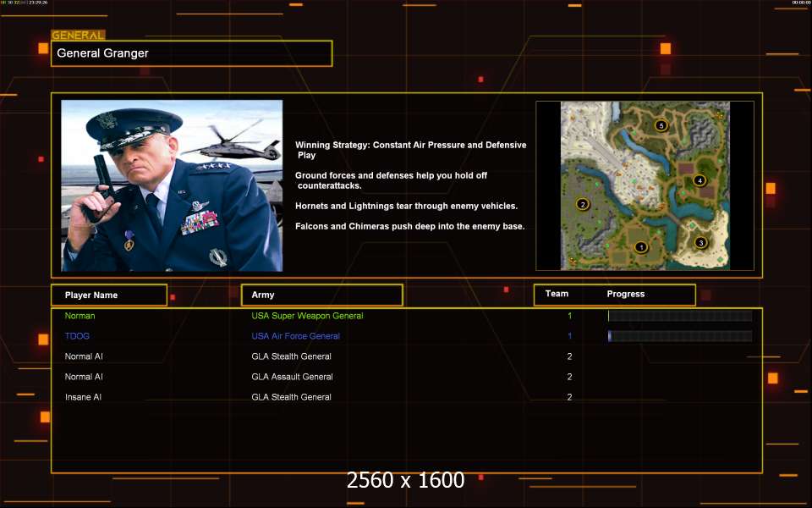Select the Insane AI player row

click(84, 397)
